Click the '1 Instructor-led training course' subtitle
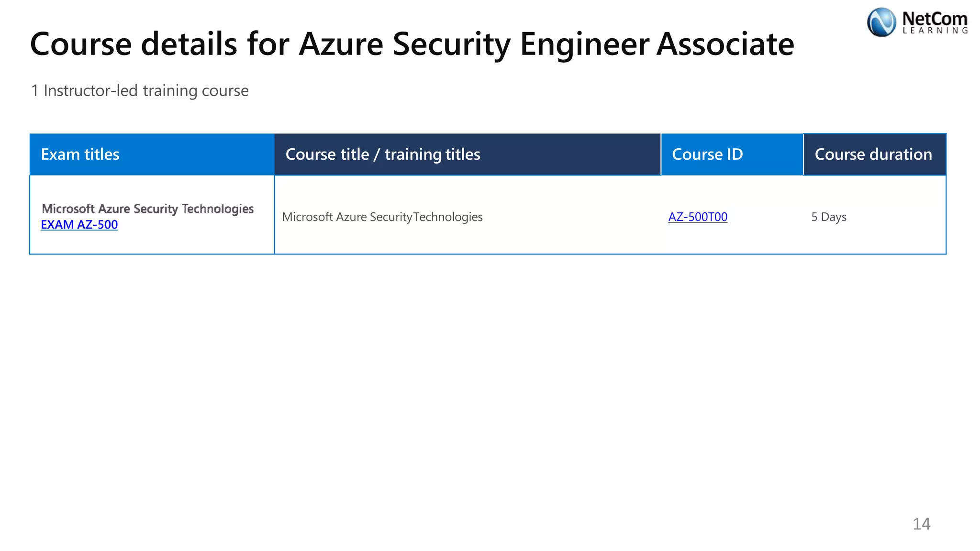The height and width of the screenshot is (551, 980). tap(140, 90)
